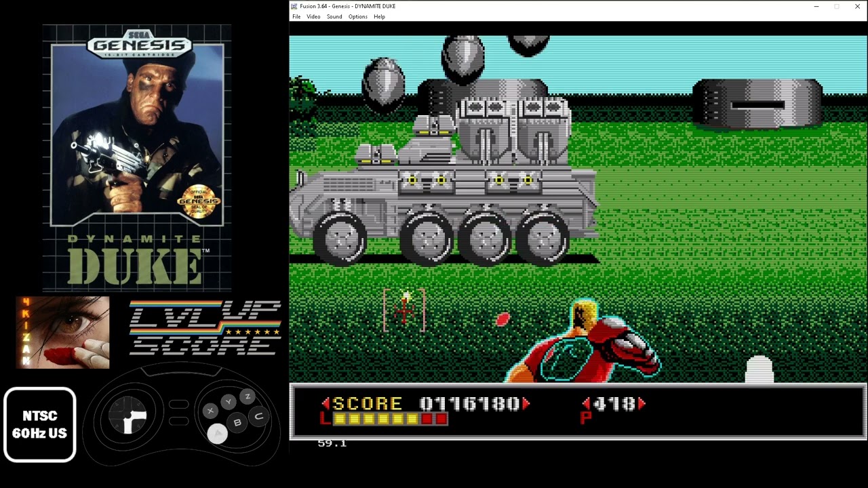Click the 418 ammo counter
The width and height of the screenshot is (868, 488).
[x=614, y=404]
